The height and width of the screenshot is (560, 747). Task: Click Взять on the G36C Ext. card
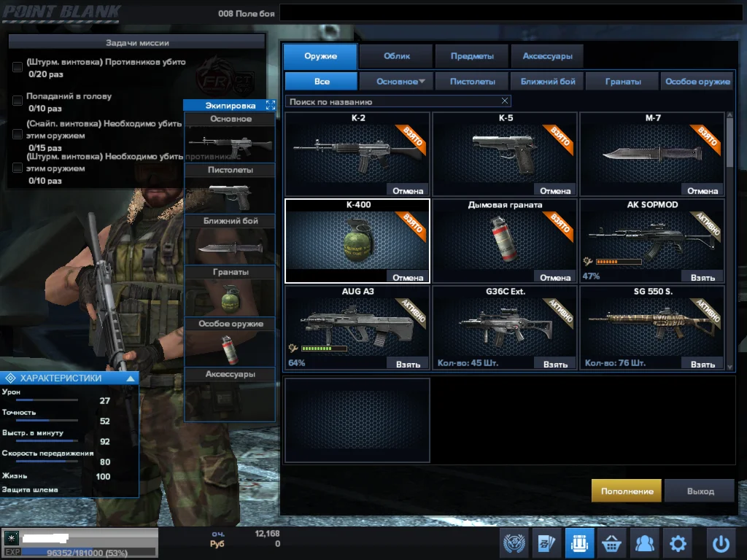point(555,364)
